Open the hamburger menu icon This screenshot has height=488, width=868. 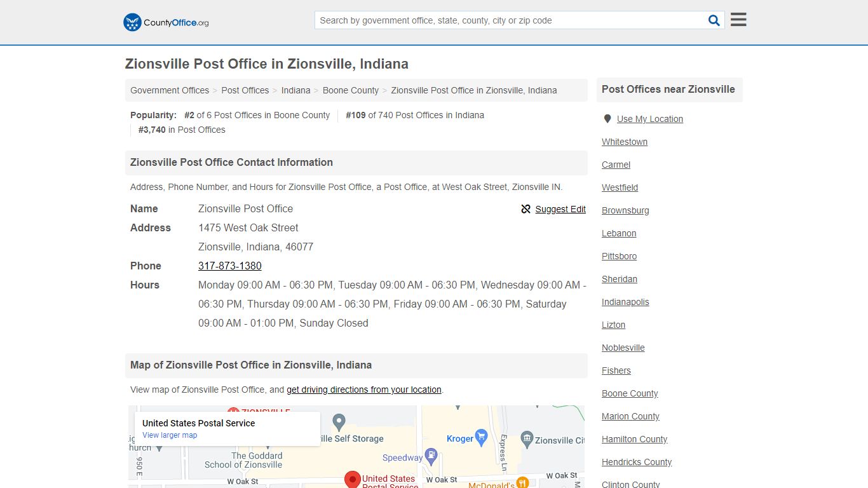point(738,20)
